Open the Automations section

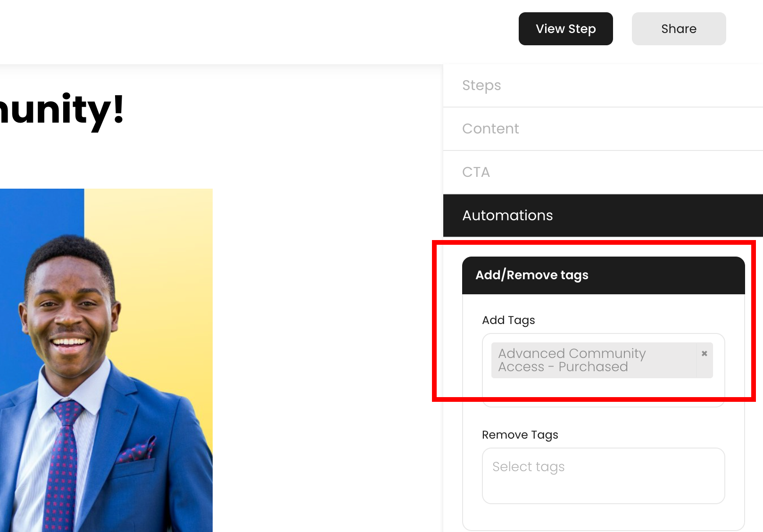(507, 216)
